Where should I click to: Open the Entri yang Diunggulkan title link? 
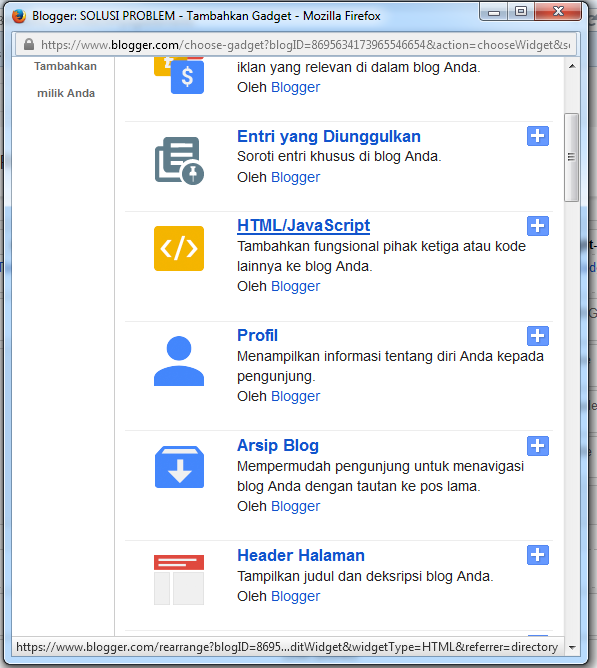click(x=329, y=136)
